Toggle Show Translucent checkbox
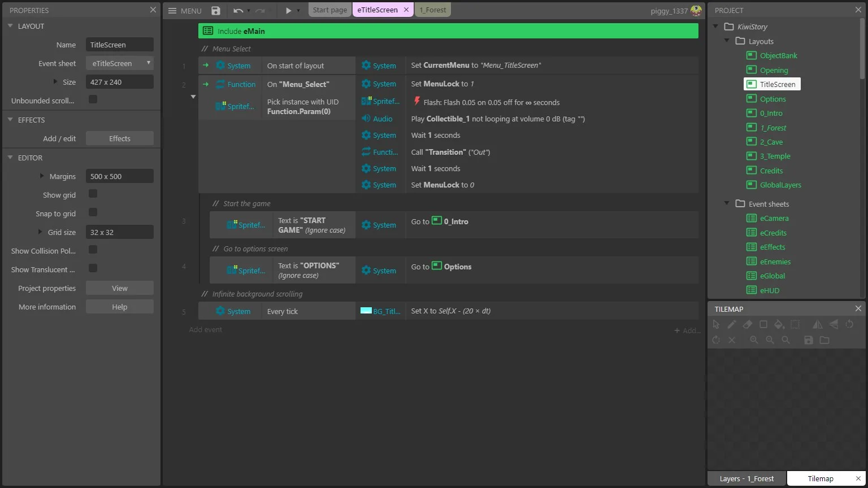The width and height of the screenshot is (868, 488). pyautogui.click(x=93, y=268)
